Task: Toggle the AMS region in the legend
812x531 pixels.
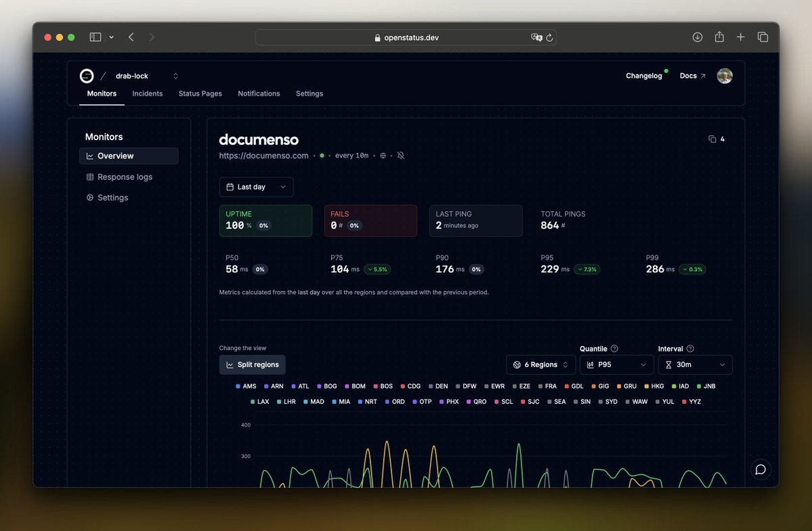Action: [246, 386]
